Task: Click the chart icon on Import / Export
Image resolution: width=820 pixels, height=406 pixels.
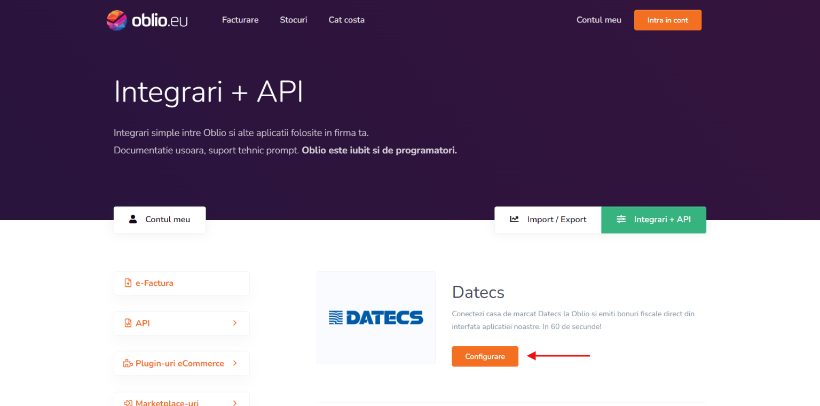Action: [515, 220]
